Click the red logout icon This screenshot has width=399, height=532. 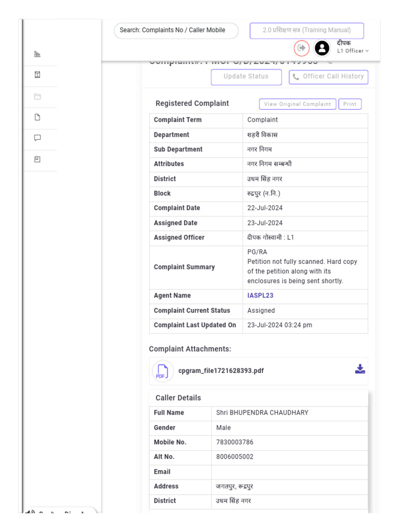pyautogui.click(x=301, y=48)
